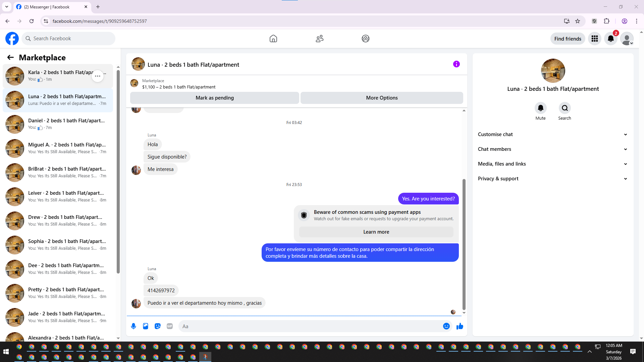Expand the Customise chat section

click(553, 134)
